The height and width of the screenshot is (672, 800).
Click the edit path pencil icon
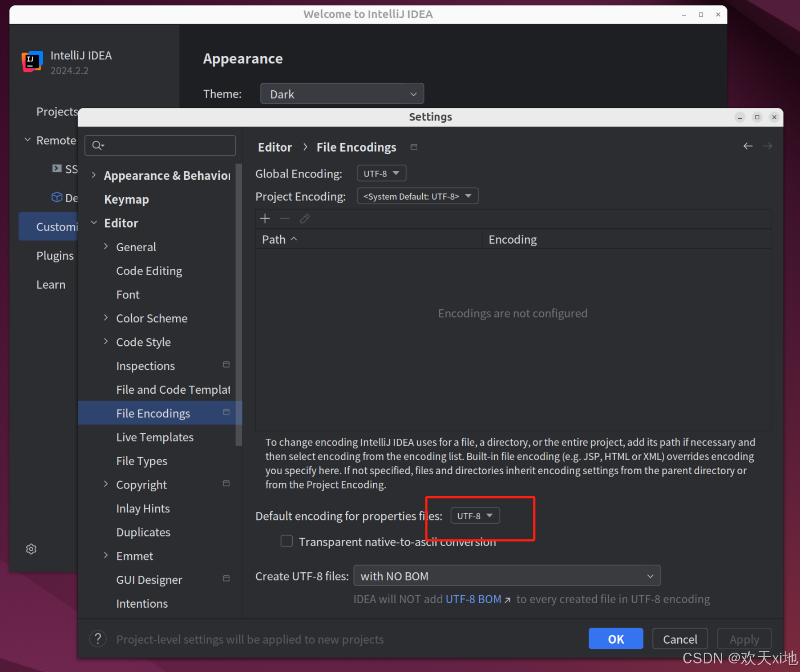[x=305, y=218]
